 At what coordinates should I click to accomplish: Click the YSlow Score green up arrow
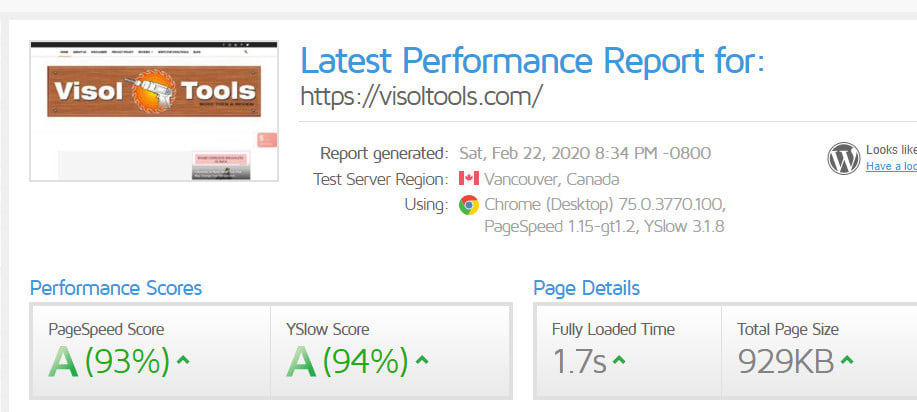click(422, 361)
